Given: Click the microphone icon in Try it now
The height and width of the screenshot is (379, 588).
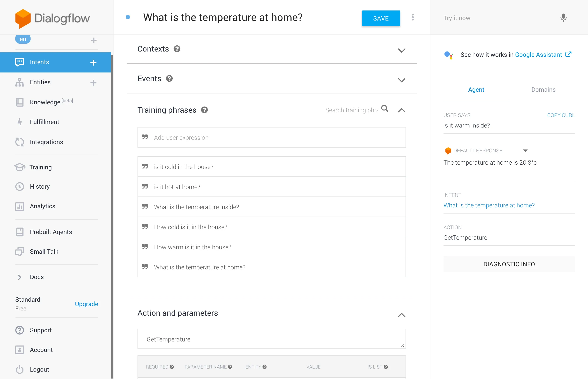Looking at the screenshot, I should (x=563, y=18).
